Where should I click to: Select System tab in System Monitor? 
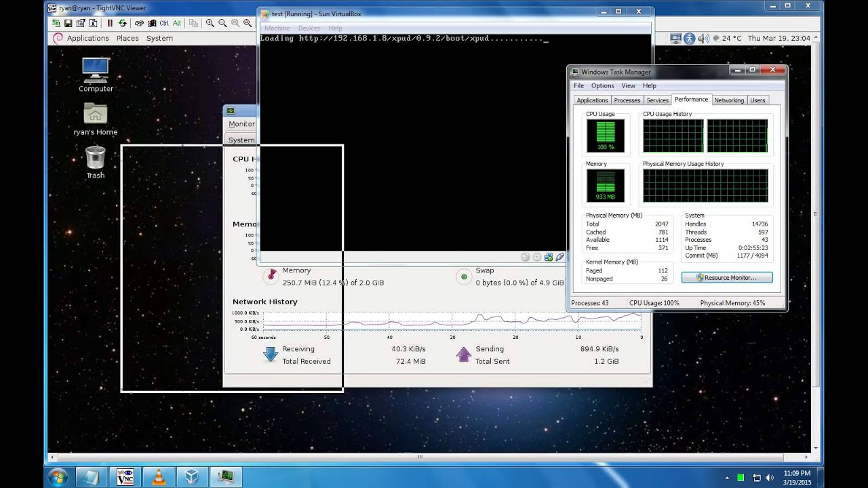coord(241,140)
